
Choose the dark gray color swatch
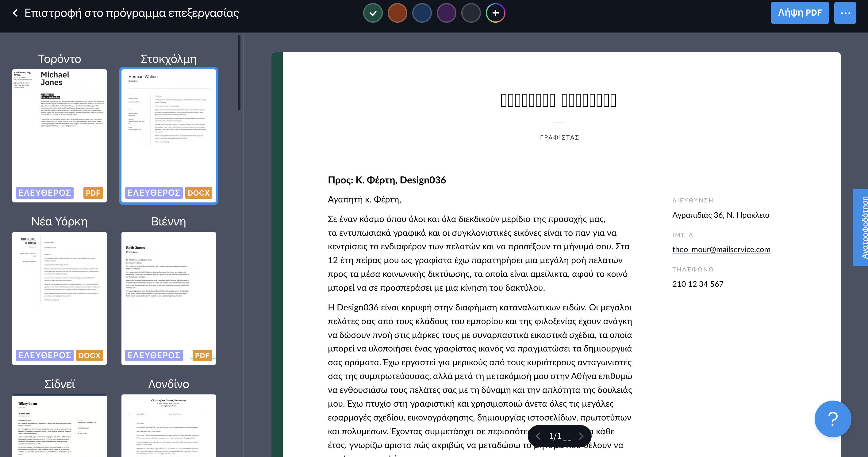pyautogui.click(x=471, y=13)
